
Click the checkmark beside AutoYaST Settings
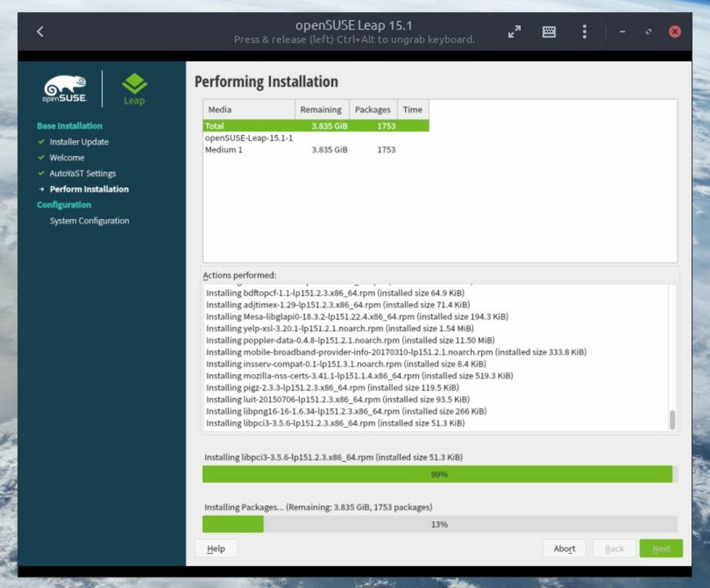(x=42, y=173)
